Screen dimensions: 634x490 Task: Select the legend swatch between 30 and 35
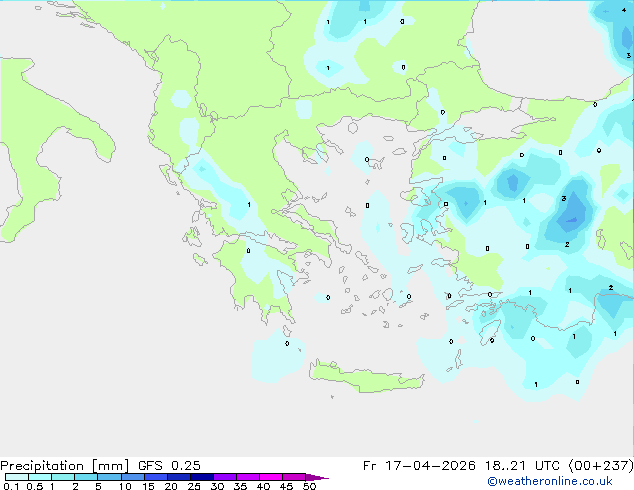tap(225, 477)
